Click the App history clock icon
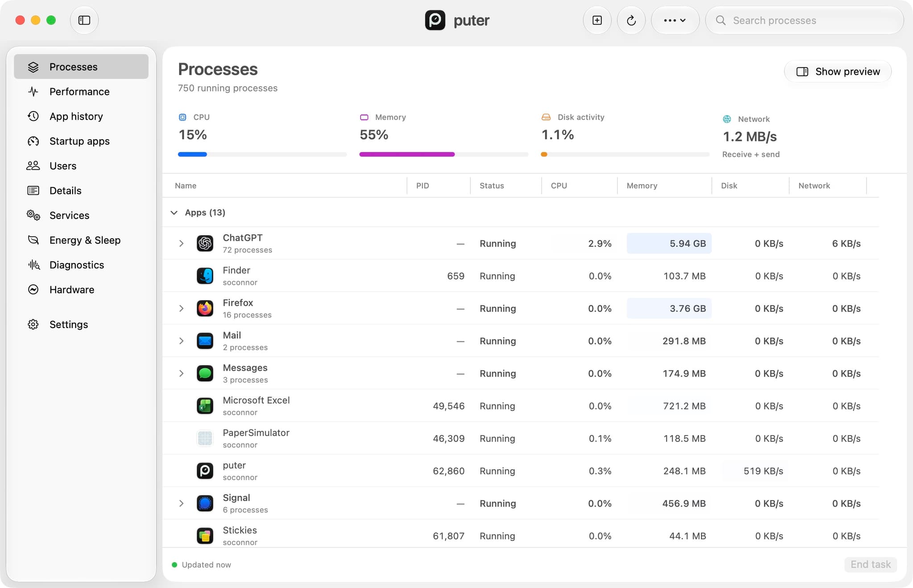 33,116
